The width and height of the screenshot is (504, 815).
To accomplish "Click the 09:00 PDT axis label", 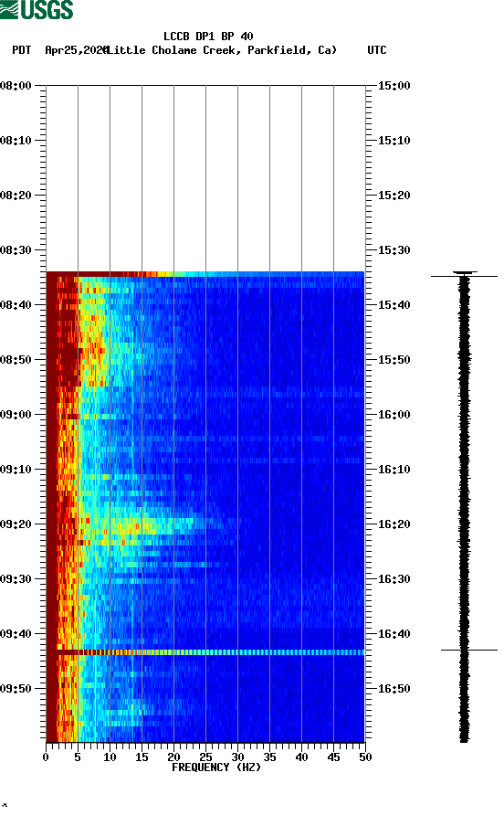I will click(x=16, y=414).
